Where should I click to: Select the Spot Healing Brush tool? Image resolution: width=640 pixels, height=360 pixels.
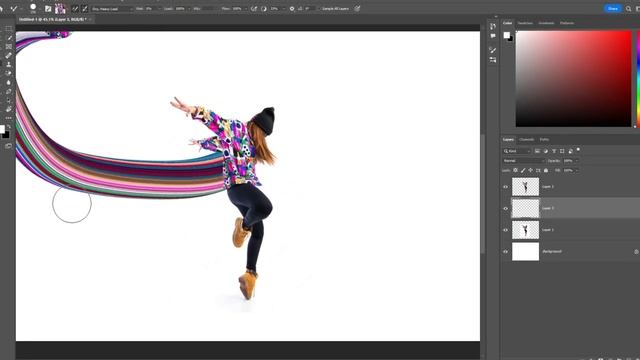(x=9, y=56)
